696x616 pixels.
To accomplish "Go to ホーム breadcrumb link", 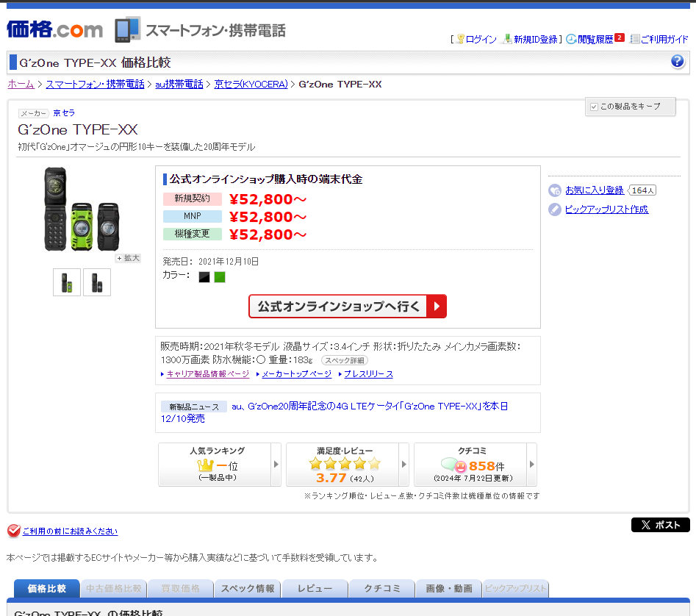I will pos(21,85).
